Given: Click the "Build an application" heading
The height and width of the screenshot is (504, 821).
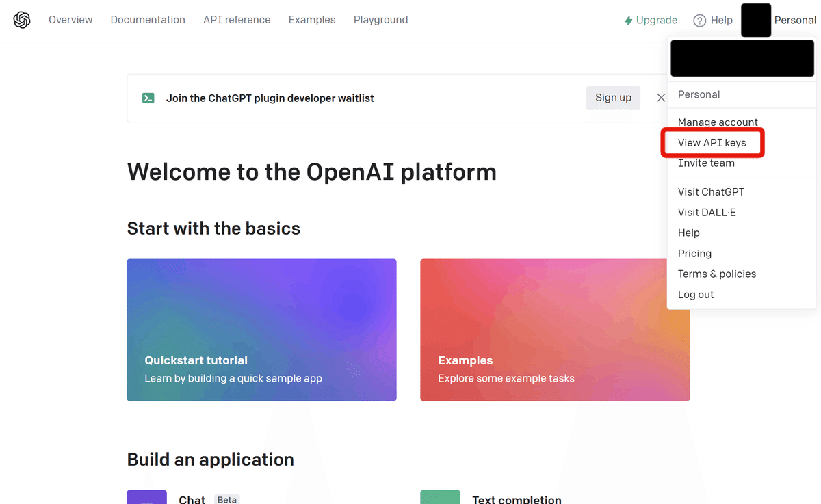Looking at the screenshot, I should coord(211,459).
